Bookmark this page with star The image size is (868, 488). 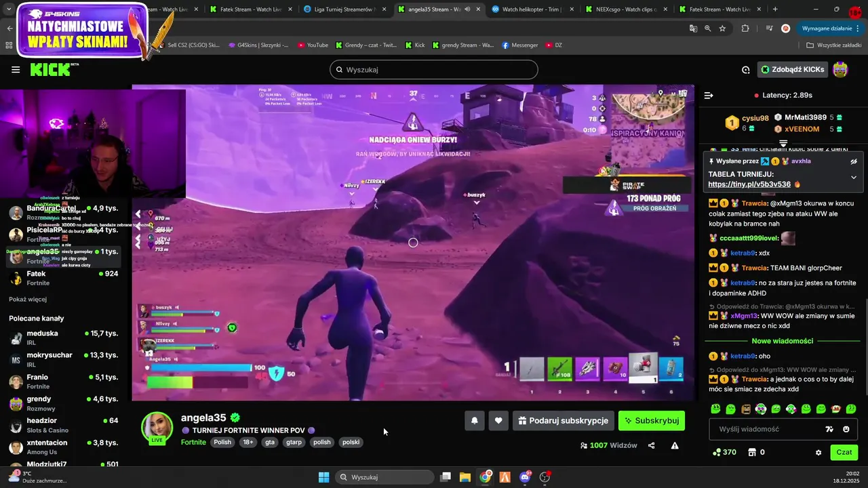pyautogui.click(x=722, y=28)
